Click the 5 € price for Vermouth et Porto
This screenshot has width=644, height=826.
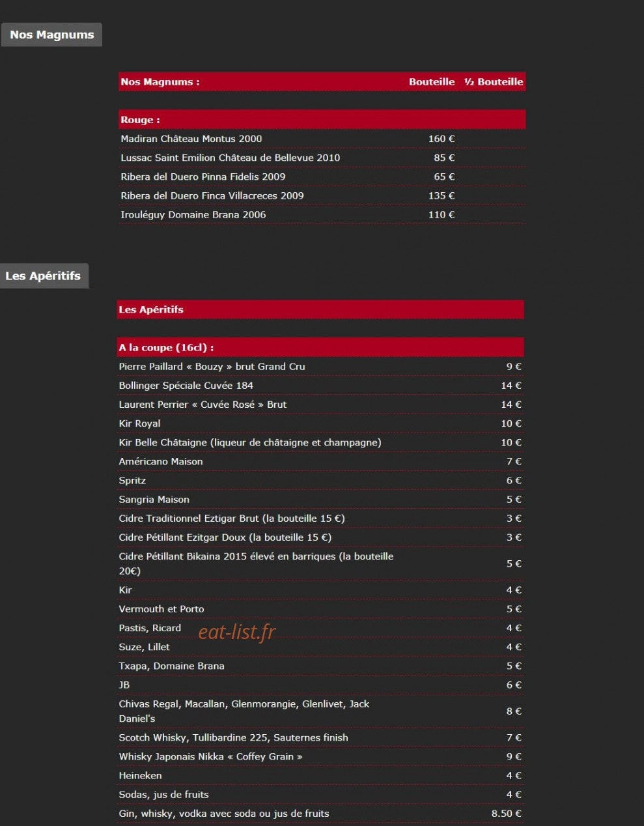[x=514, y=609]
